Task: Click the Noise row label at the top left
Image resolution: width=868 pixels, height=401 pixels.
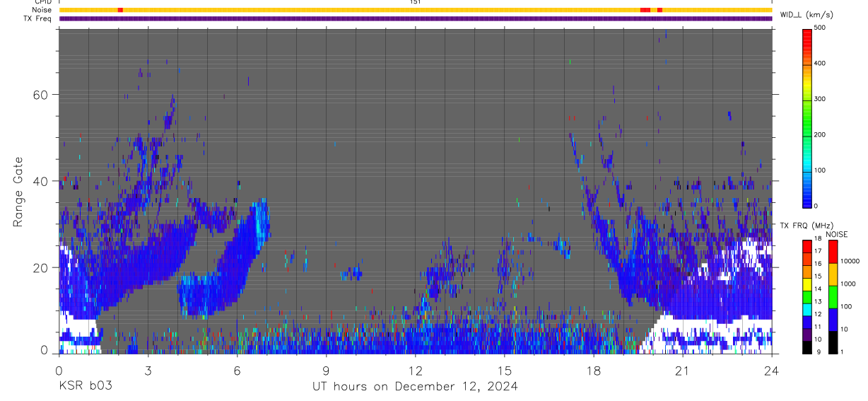Action: [x=42, y=10]
